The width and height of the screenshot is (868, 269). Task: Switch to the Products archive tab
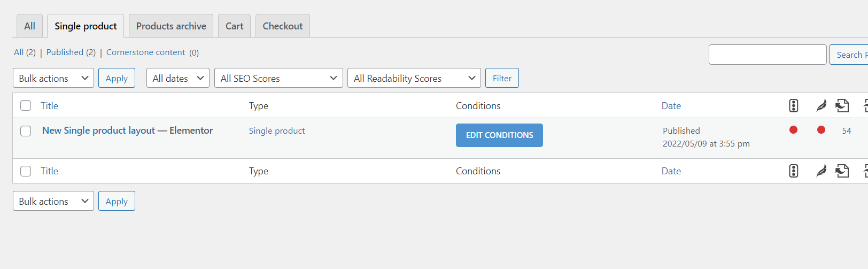171,26
